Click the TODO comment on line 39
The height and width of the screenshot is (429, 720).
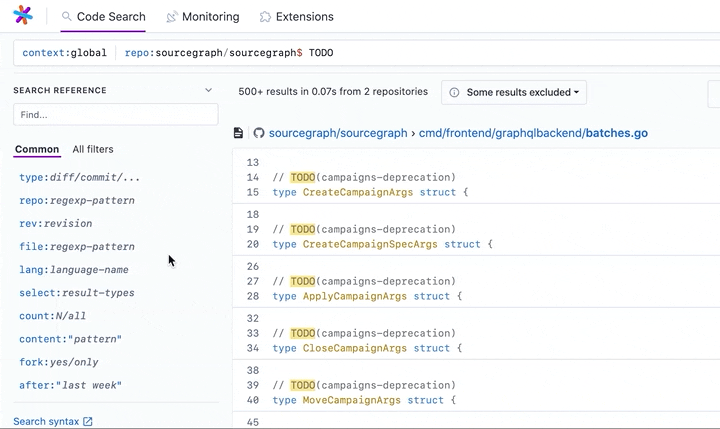click(x=364, y=385)
